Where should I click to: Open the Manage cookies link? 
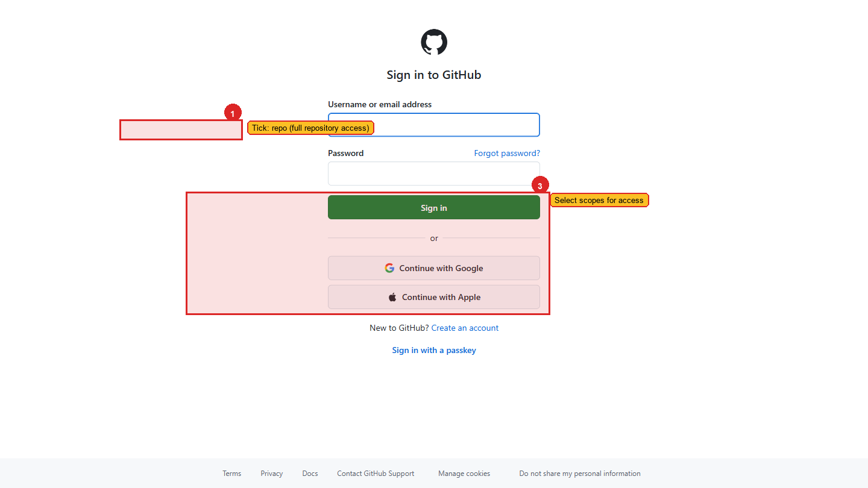464,474
